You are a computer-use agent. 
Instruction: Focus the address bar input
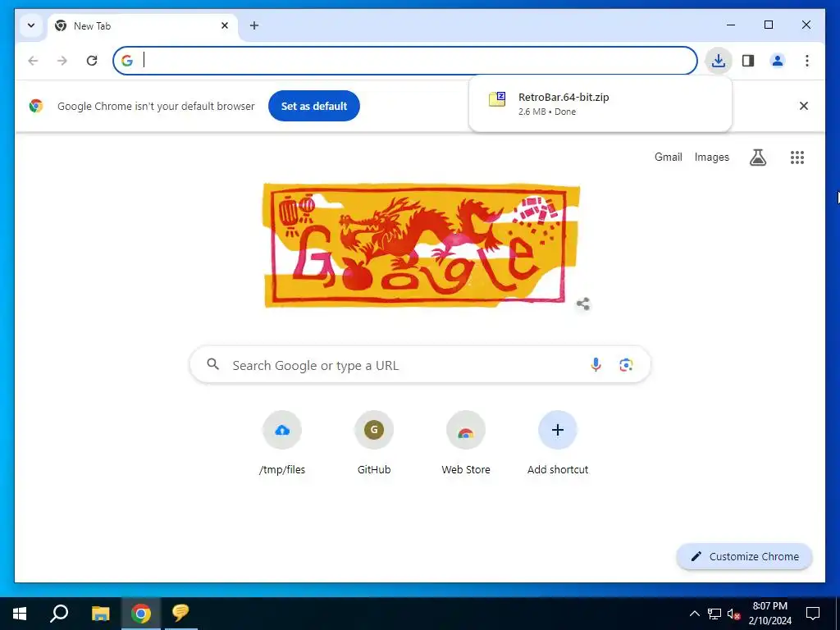[x=405, y=61]
